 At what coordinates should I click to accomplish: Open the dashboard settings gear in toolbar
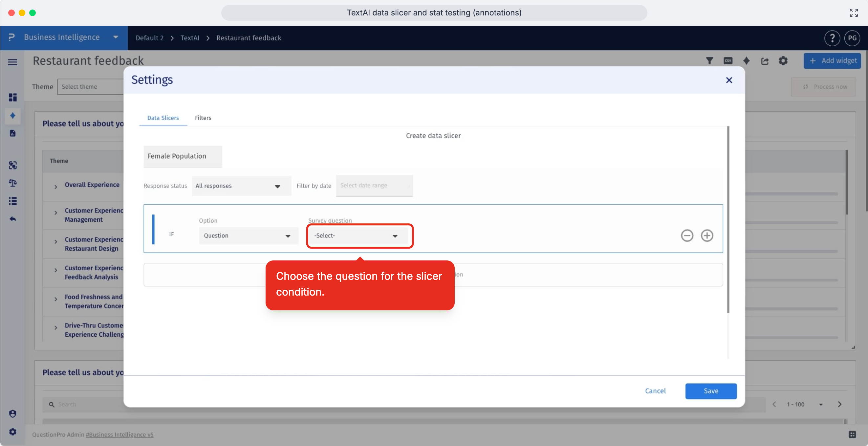783,61
